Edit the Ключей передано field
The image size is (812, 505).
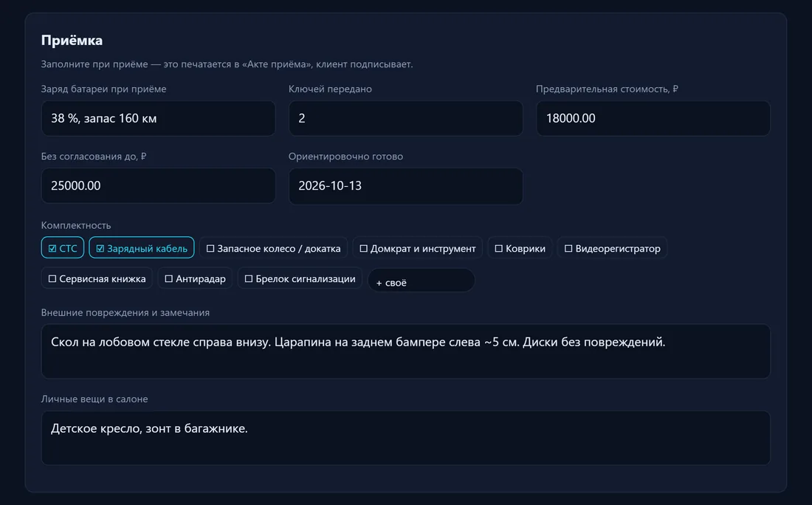[x=405, y=119]
